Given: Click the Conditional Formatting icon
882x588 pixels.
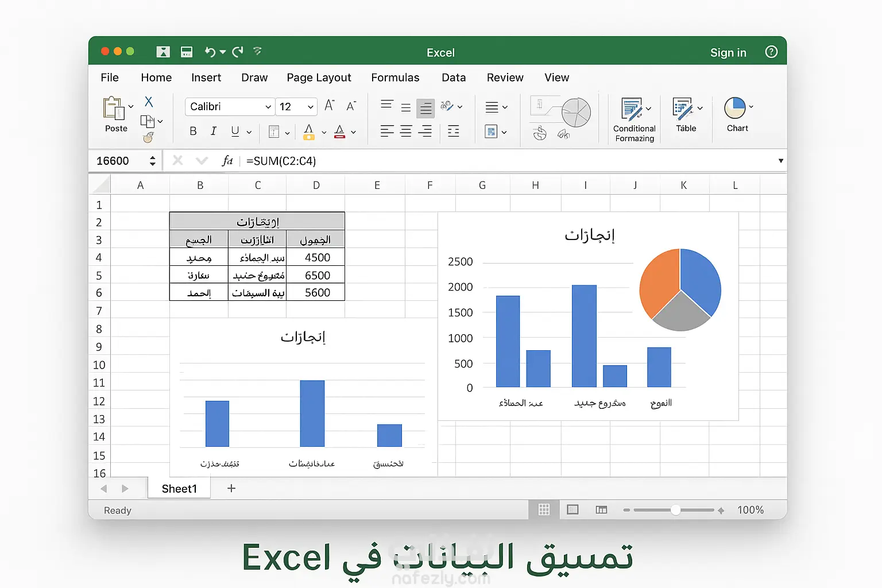Looking at the screenshot, I should coord(632,109).
